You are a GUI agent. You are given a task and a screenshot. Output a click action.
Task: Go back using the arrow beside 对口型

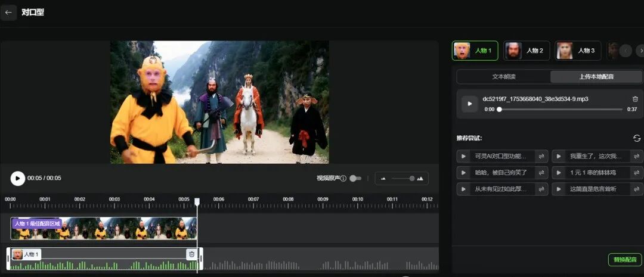click(x=8, y=13)
